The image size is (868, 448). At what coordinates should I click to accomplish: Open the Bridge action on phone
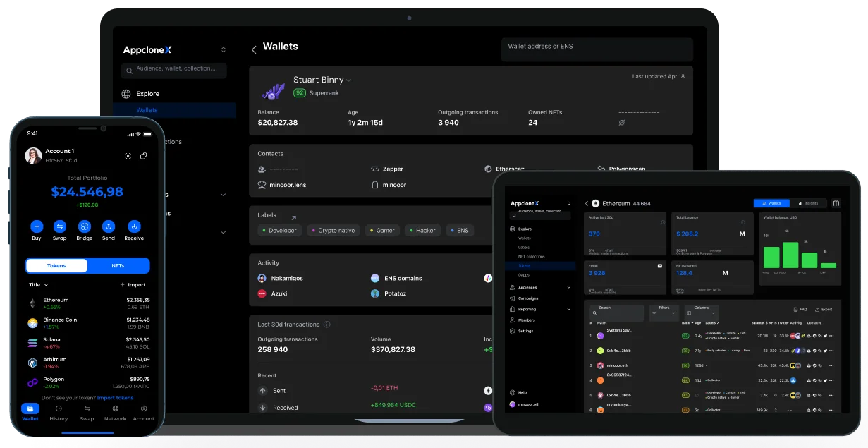[x=85, y=226]
